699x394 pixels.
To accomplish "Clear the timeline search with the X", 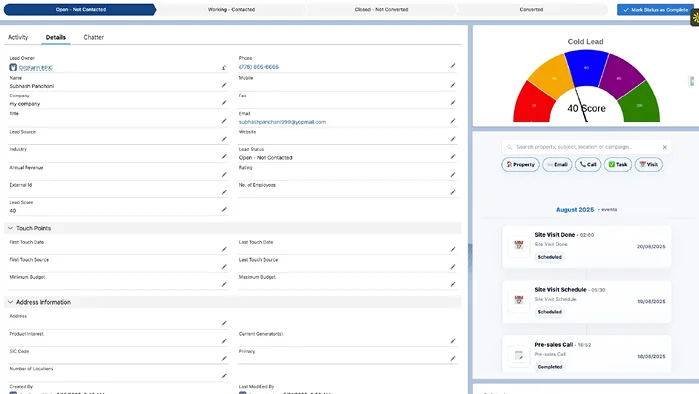I will (x=665, y=147).
